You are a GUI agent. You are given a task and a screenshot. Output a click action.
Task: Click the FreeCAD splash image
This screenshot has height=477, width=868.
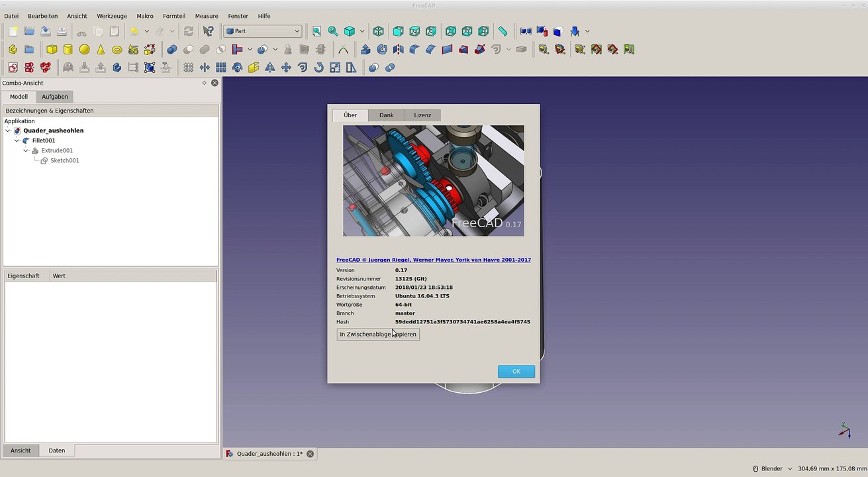coord(434,181)
